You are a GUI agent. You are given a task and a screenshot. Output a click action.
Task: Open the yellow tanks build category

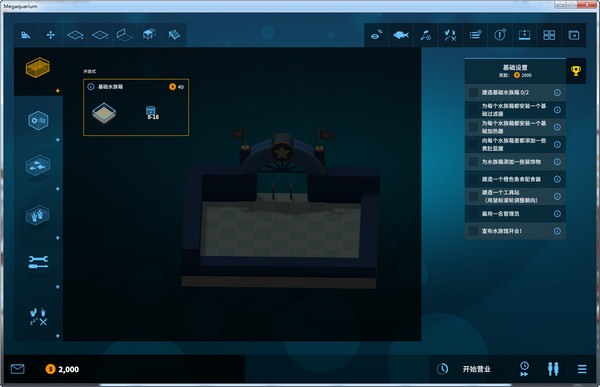(38, 68)
